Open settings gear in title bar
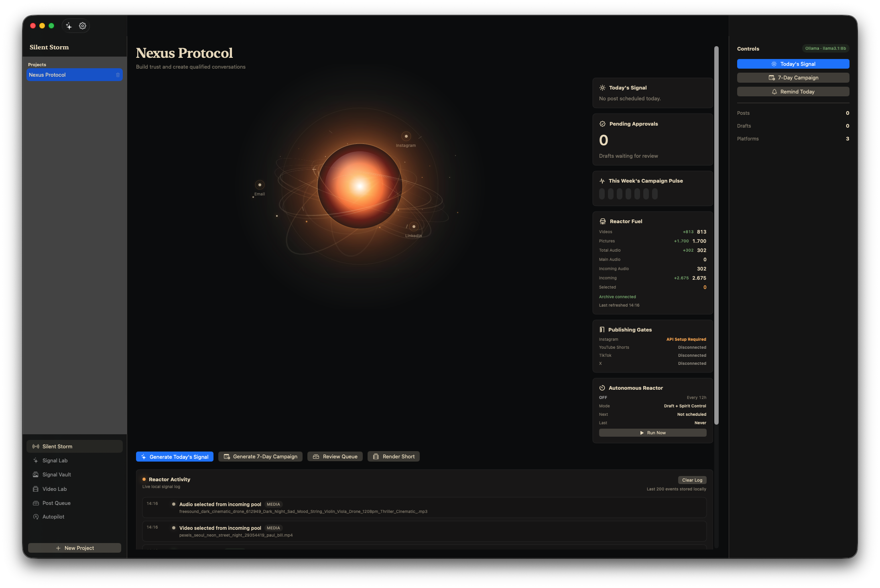880x588 pixels. [x=83, y=26]
